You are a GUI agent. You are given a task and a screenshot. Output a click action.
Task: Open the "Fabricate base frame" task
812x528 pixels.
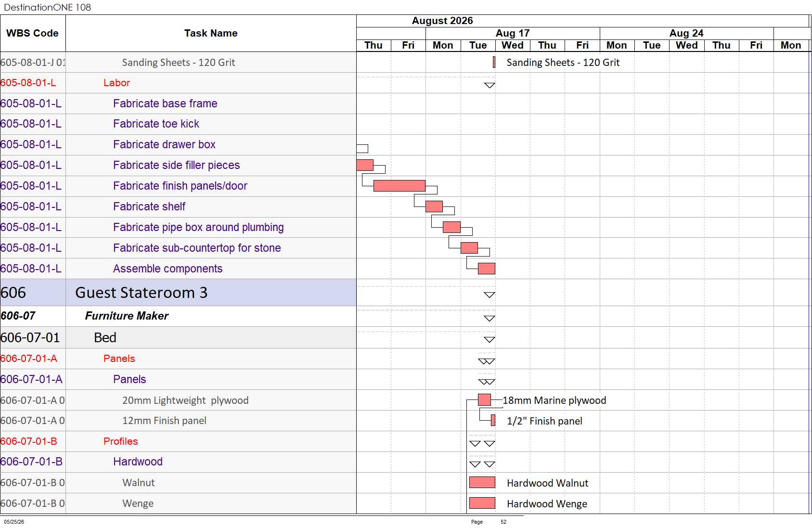click(165, 103)
